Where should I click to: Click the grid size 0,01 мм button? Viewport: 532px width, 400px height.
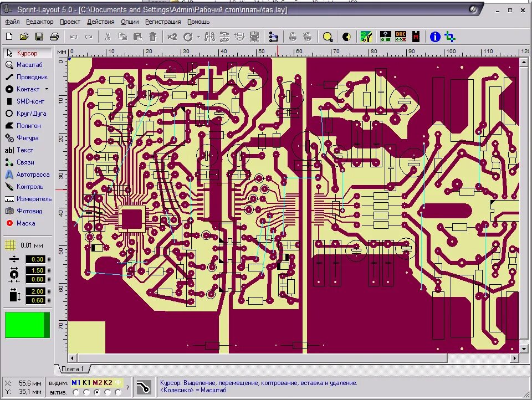(x=24, y=245)
